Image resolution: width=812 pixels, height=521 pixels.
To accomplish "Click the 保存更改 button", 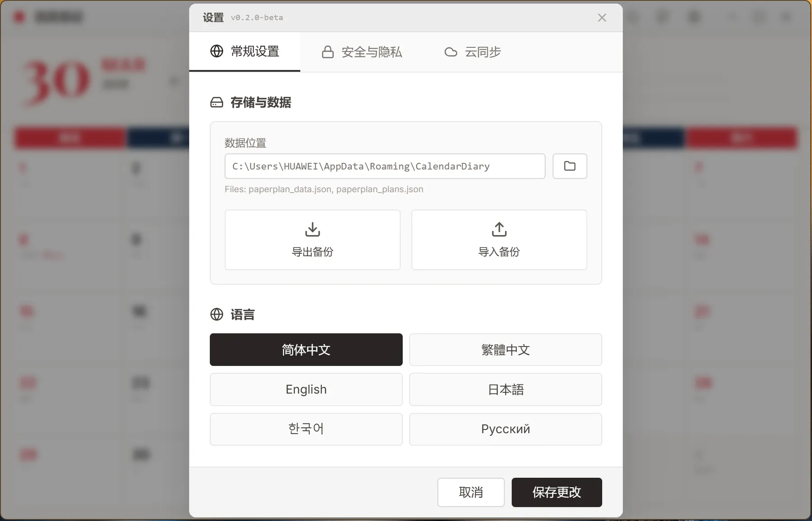I will (x=557, y=492).
